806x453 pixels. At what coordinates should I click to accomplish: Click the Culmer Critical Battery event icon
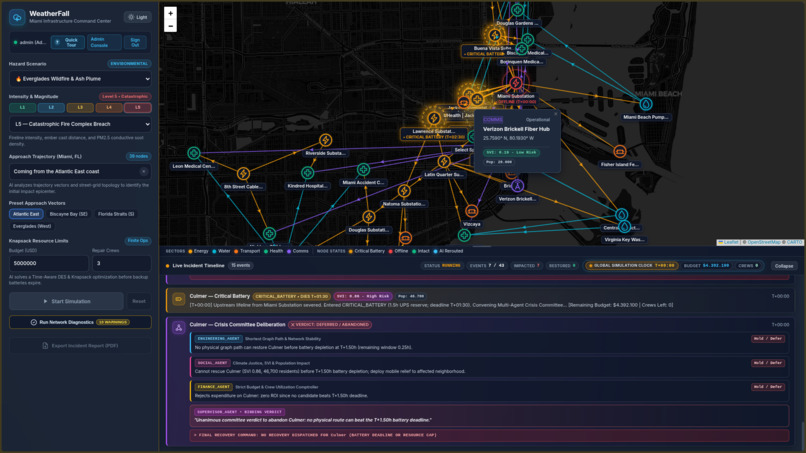click(178, 299)
